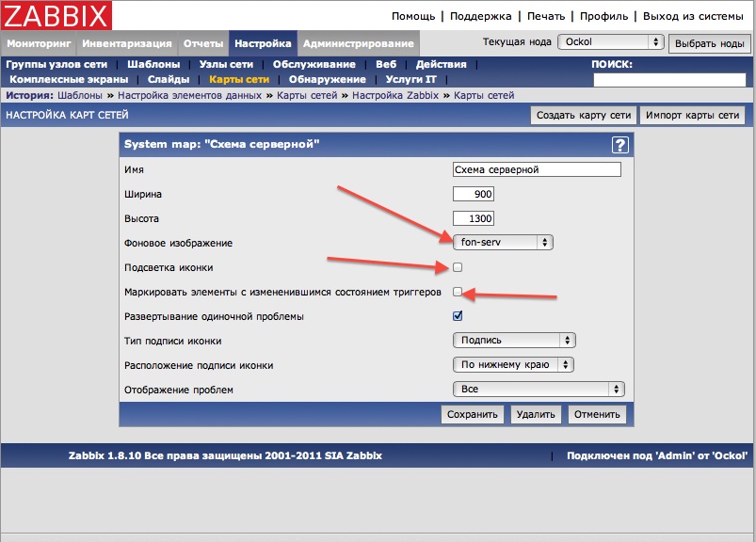The width and height of the screenshot is (756, 542).
Task: Click the Импорт карты сети button
Action: (x=693, y=115)
